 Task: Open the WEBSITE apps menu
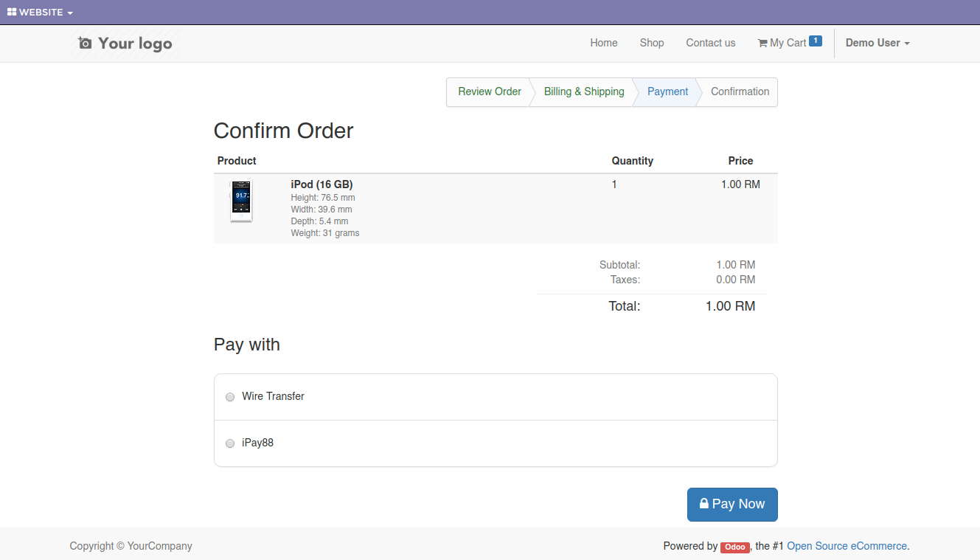tap(40, 13)
